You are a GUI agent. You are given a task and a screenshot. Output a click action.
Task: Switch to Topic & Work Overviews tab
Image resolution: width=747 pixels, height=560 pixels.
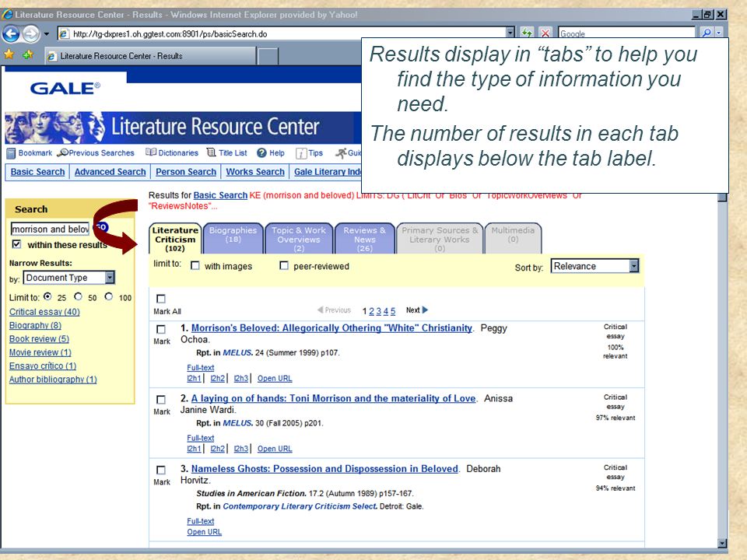pos(299,238)
